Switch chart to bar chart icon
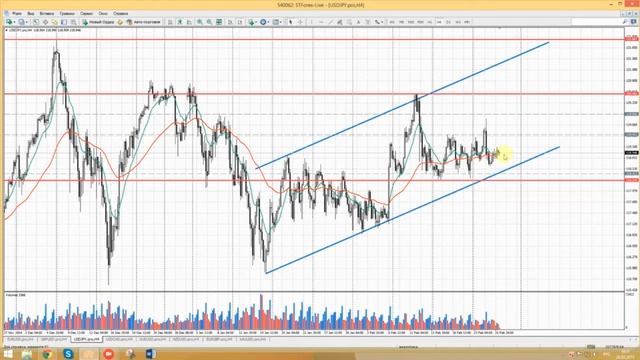The height and width of the screenshot is (360, 640). coord(170,22)
